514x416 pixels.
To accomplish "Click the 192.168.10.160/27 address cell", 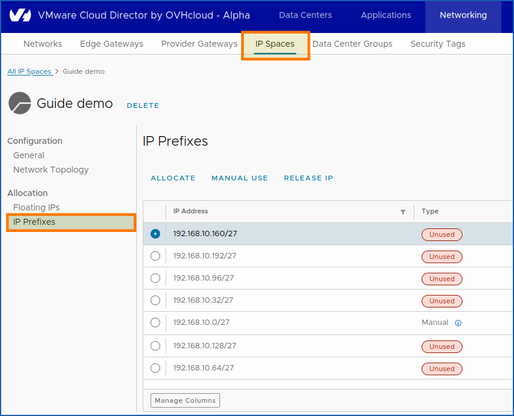I will coord(205,234).
